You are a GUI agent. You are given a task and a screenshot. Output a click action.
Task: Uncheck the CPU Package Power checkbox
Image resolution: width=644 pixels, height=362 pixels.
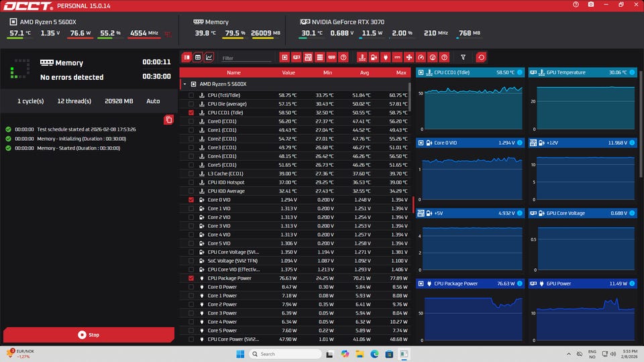(191, 278)
